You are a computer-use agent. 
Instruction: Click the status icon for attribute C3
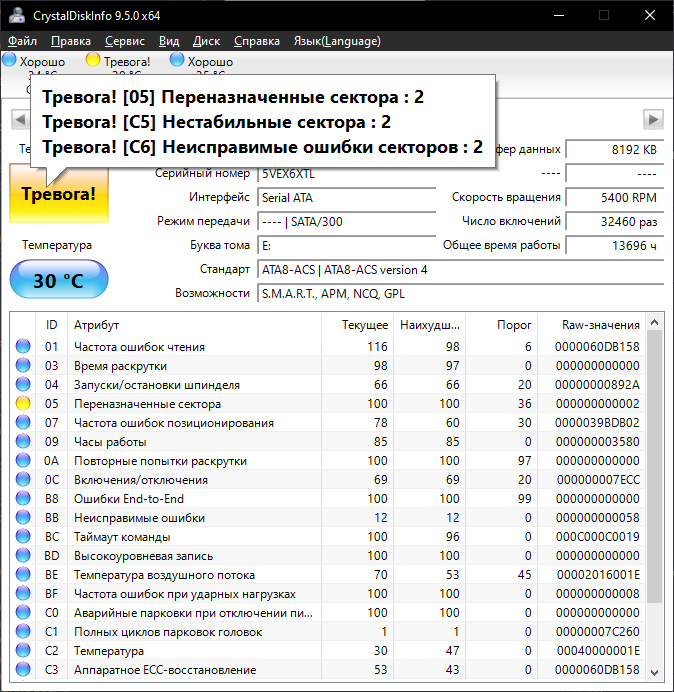tap(23, 669)
